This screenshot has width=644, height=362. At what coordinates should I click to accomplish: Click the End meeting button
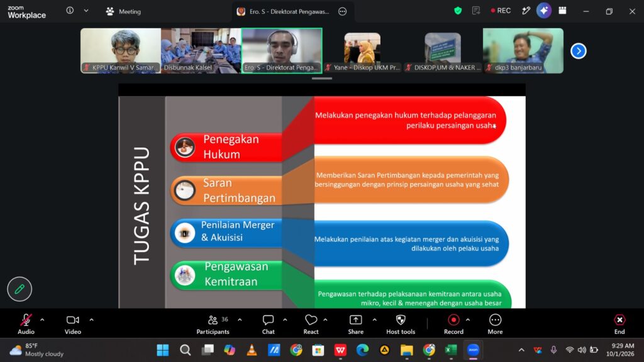click(619, 324)
